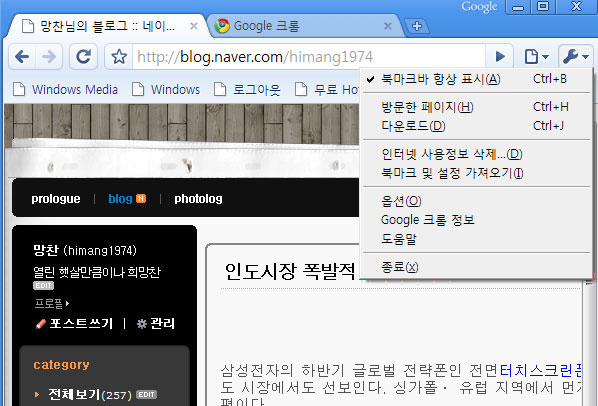Open Google 크롬 정보 menu item
This screenshot has height=406, width=598.
point(476,220)
